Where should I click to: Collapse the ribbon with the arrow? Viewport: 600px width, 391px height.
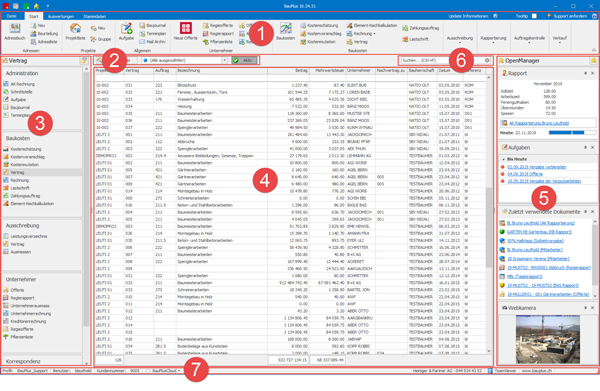(593, 50)
